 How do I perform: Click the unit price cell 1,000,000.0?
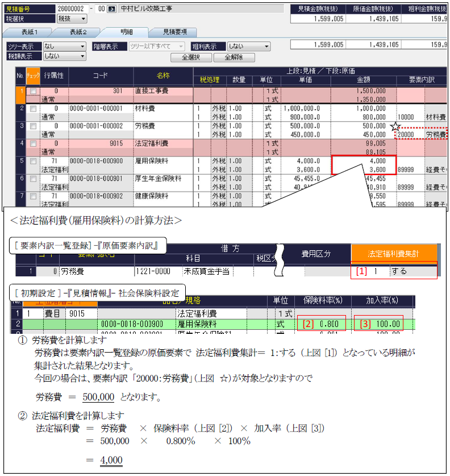pos(306,109)
